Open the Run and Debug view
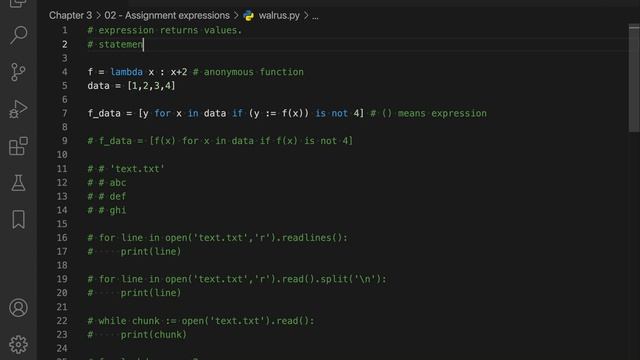 pyautogui.click(x=18, y=109)
